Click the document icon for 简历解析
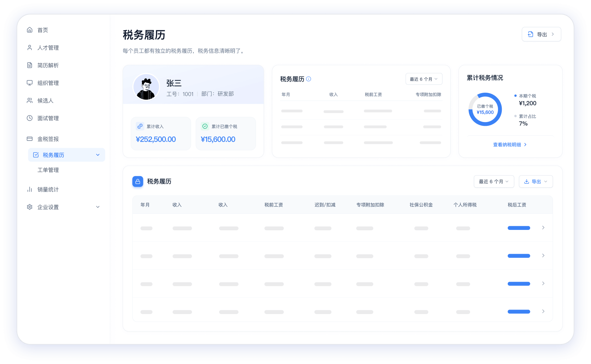Screen dimensions: 591x364 [30, 65]
